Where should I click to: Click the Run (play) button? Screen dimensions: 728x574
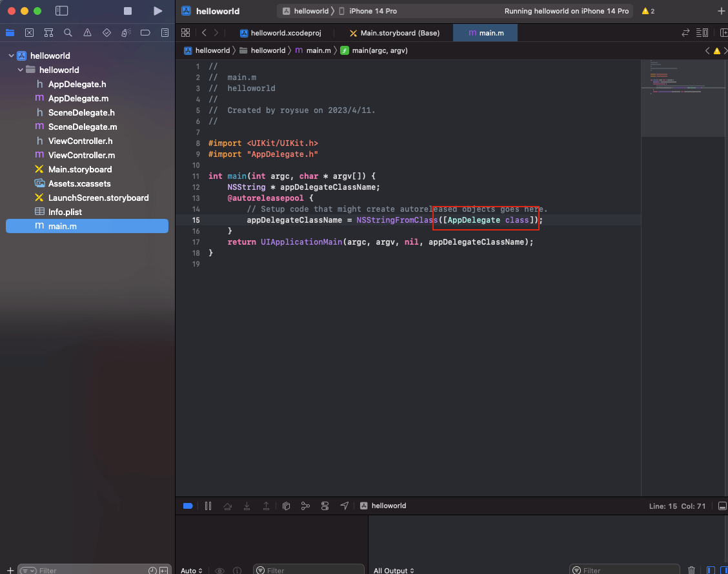158,11
